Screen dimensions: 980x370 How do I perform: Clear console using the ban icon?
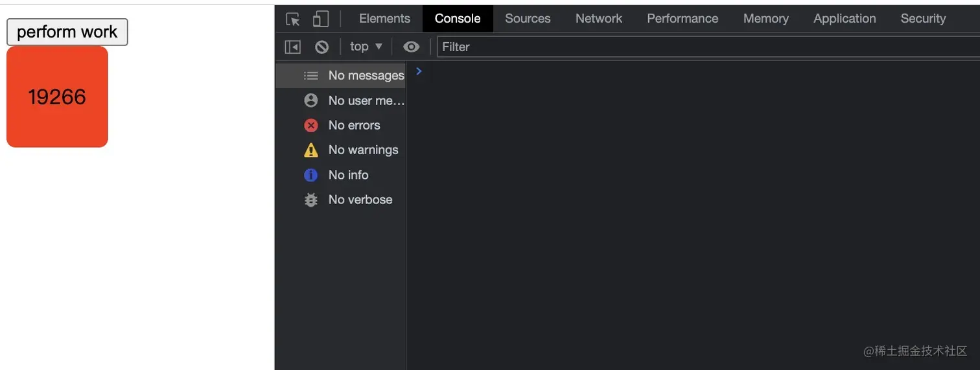coord(321,47)
